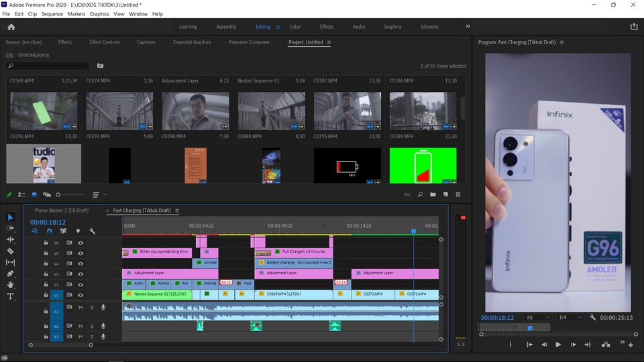This screenshot has height=362, width=644.
Task: Toggle Snap in Timeline magnet button
Action: (49, 231)
